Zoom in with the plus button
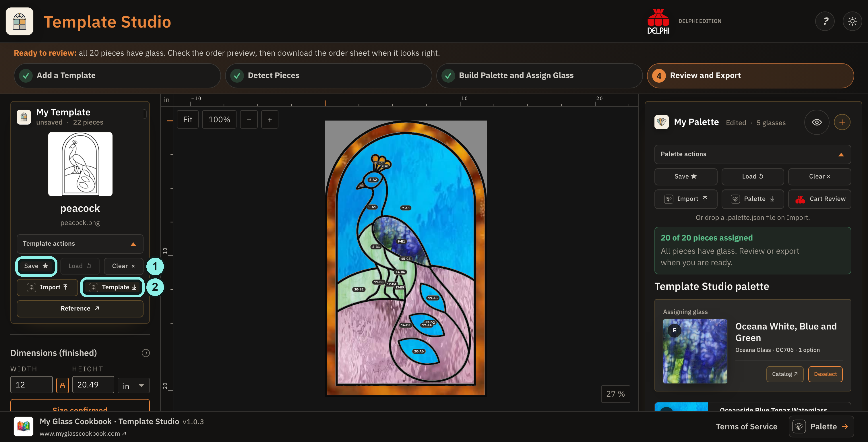This screenshot has height=442, width=868. (x=270, y=120)
